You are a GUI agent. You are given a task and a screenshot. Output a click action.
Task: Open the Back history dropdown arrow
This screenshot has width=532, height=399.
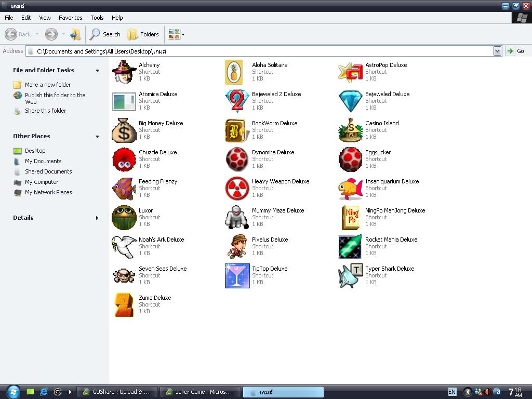37,34
